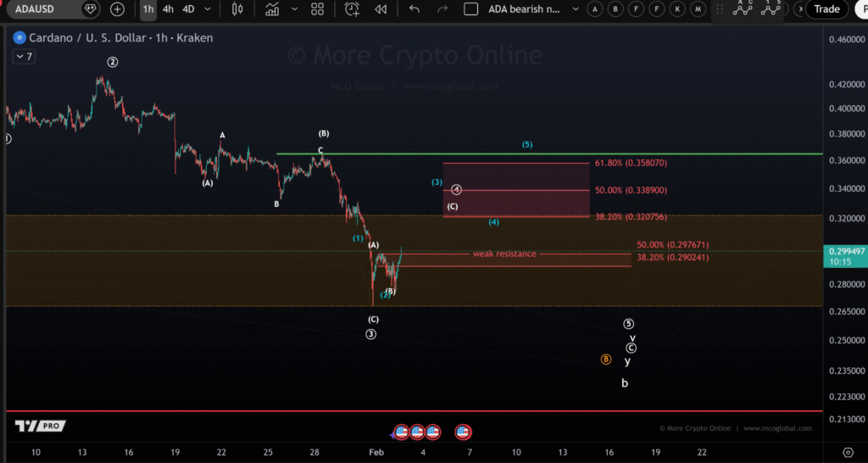
Task: Switch to the 1h timeframe
Action: click(x=148, y=8)
